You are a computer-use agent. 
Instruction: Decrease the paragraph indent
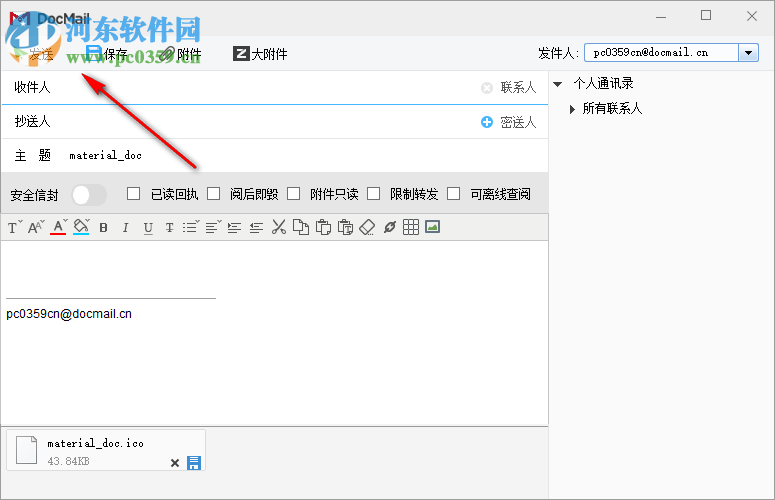(x=256, y=228)
